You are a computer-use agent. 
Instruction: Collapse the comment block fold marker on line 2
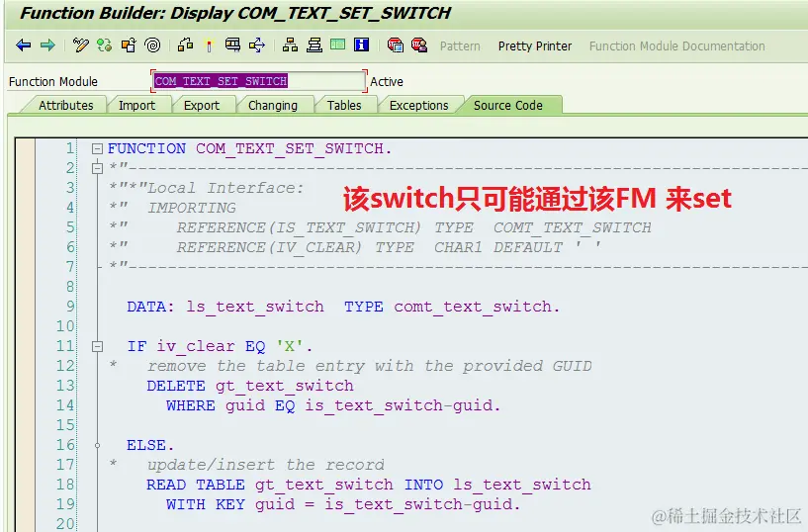click(97, 168)
